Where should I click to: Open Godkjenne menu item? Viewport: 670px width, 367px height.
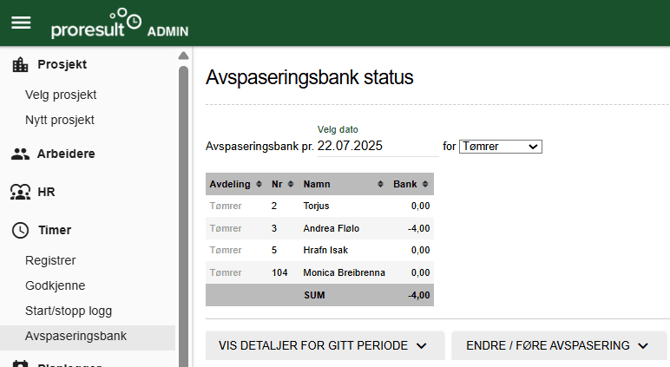tap(55, 285)
